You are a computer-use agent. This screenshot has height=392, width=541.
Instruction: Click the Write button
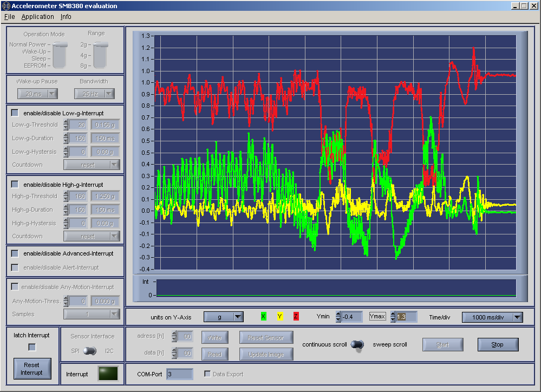click(214, 337)
